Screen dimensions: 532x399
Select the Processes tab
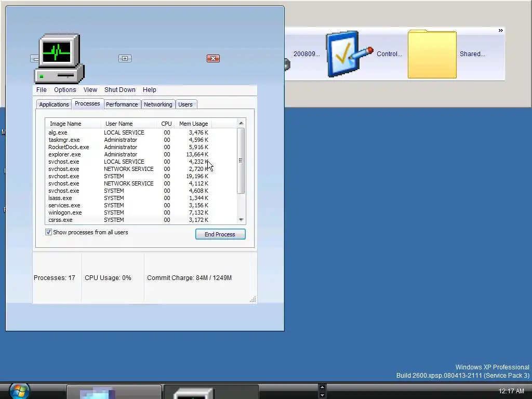(87, 103)
